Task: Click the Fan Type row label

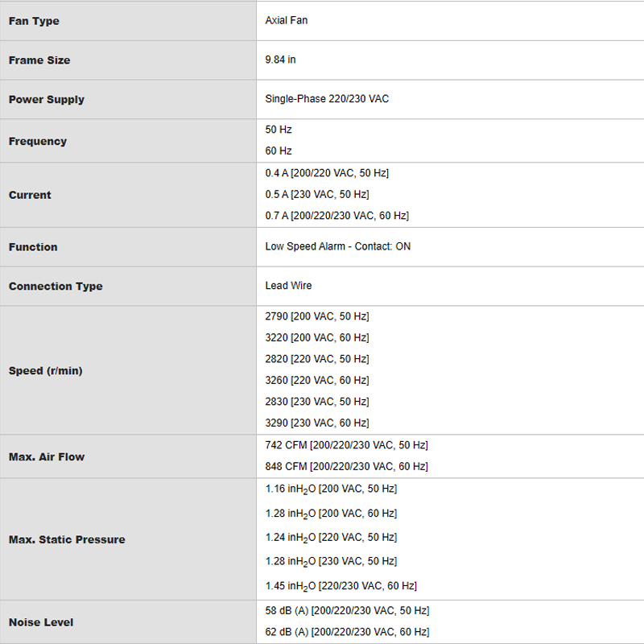Action: (x=34, y=21)
